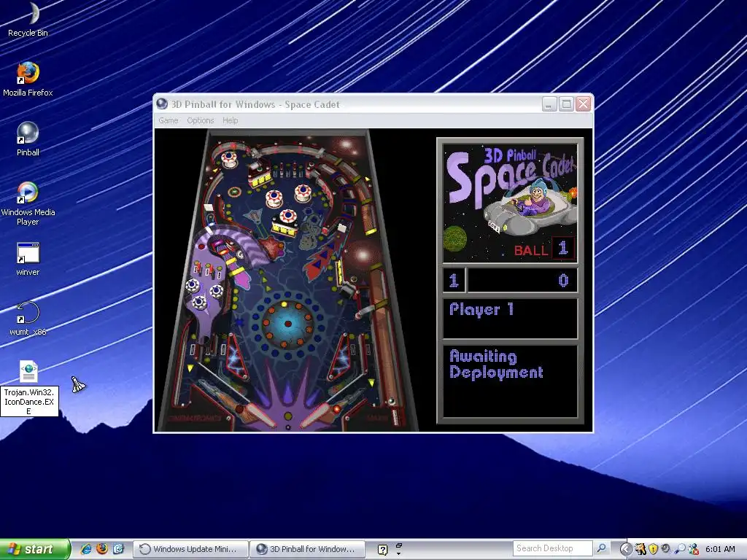Screen dimensions: 747x560
Task: Click the rightmost tray icon by the clock
Action: 693,549
